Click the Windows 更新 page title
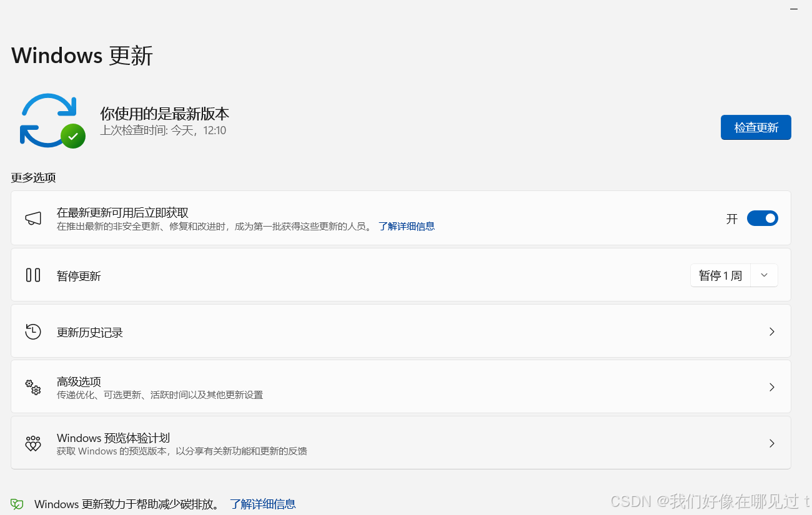This screenshot has width=812, height=515. (82, 56)
